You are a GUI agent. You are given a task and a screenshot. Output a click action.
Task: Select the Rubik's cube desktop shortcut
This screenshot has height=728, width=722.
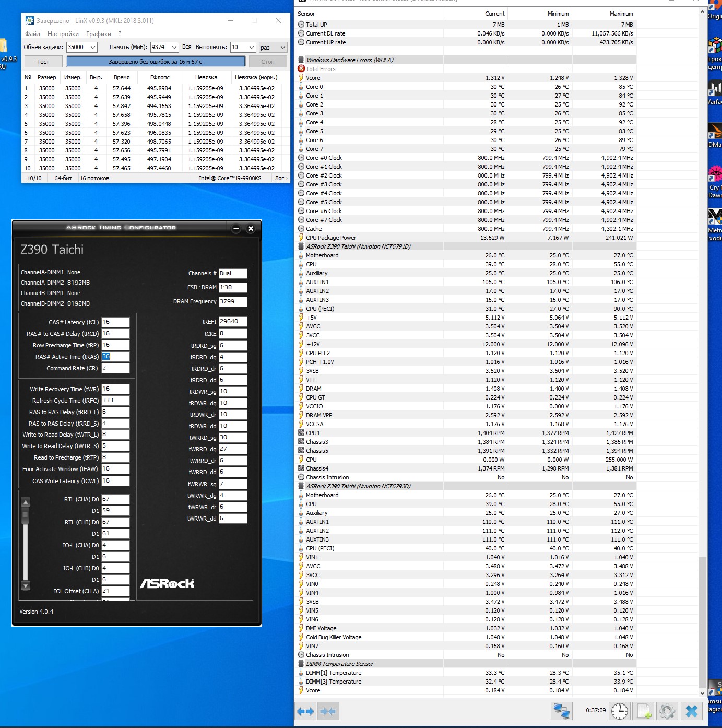(715, 46)
